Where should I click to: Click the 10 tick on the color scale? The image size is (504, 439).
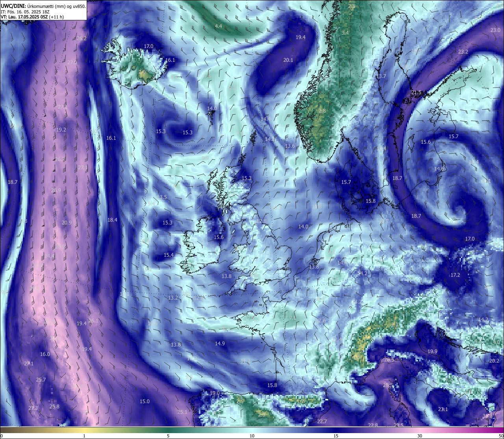click(252, 436)
